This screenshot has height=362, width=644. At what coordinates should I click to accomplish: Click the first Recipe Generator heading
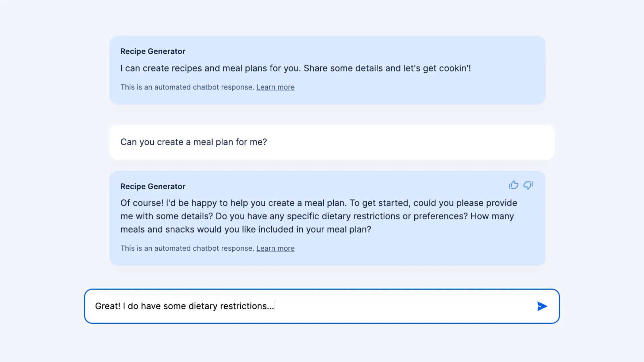(153, 51)
